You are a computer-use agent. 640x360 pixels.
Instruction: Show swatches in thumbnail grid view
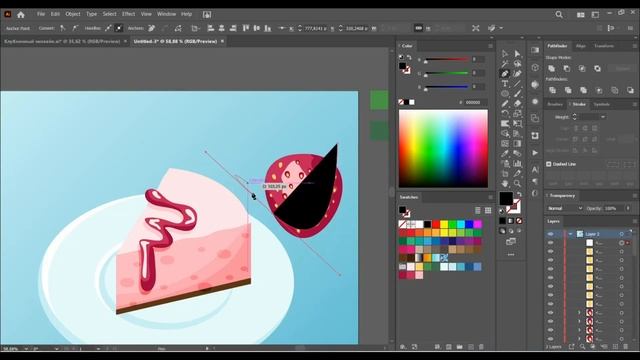[488, 210]
